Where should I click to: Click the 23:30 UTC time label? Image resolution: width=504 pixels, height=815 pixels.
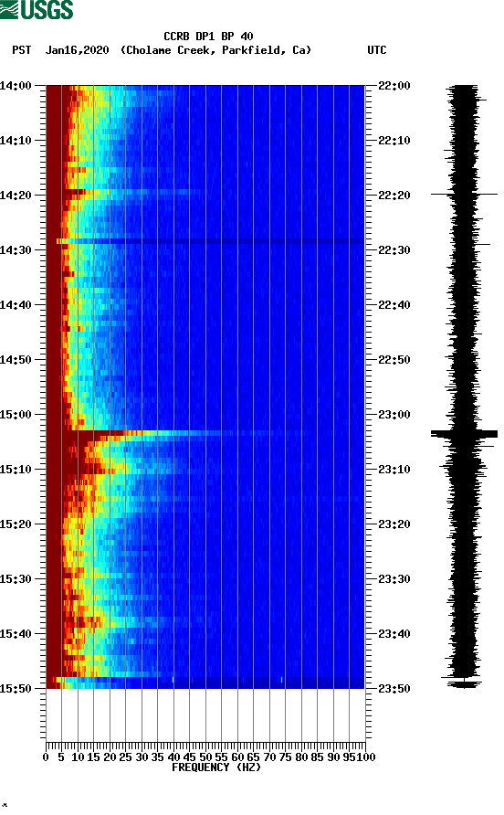[x=394, y=579]
